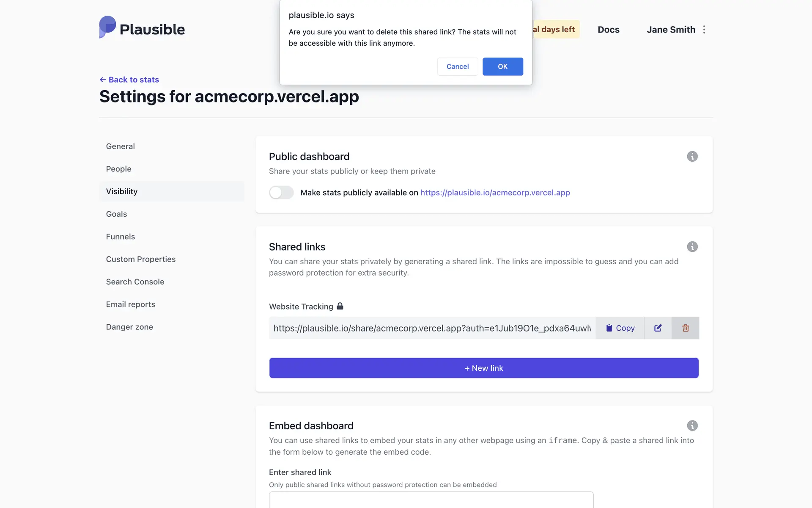Copy the shared link URL
This screenshot has width=812, height=508.
(620, 328)
